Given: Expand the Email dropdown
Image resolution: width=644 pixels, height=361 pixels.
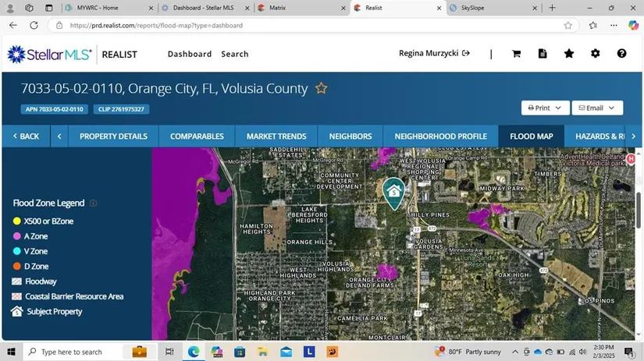Looking at the screenshot, I should coord(597,108).
